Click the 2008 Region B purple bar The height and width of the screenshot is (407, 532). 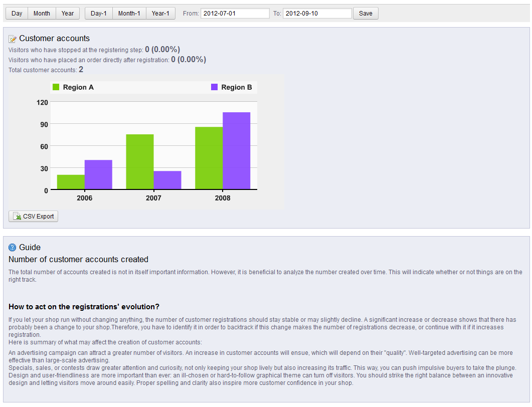pyautogui.click(x=237, y=151)
